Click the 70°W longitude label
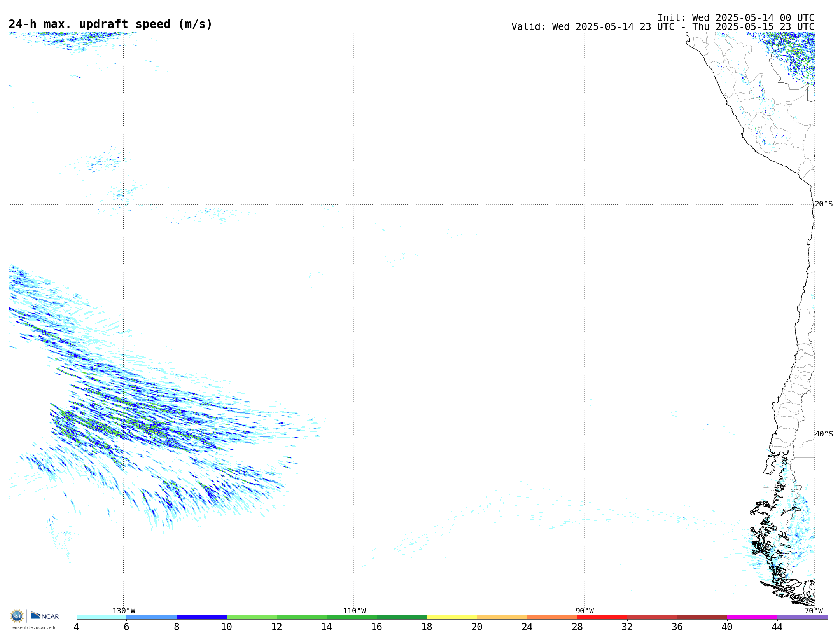 (814, 611)
